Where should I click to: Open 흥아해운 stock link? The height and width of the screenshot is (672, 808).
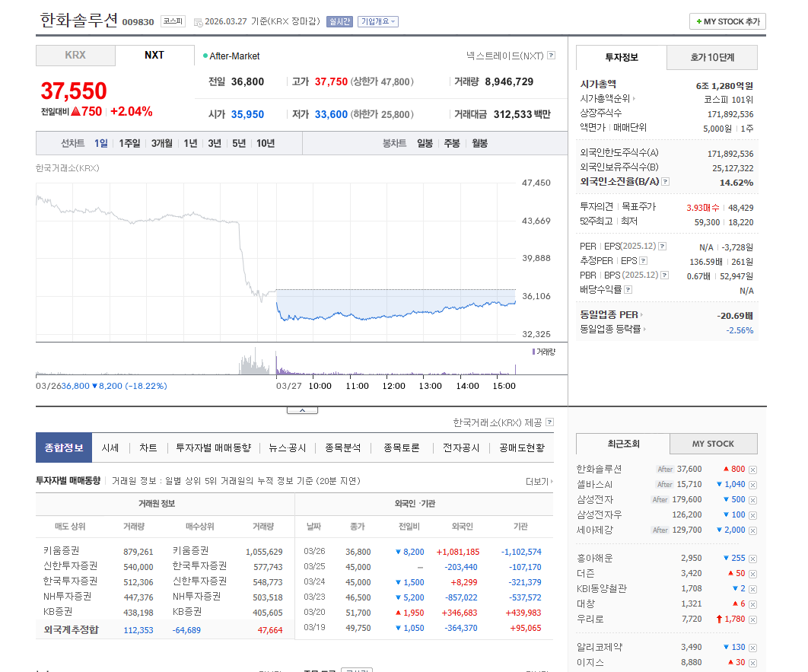click(x=594, y=558)
